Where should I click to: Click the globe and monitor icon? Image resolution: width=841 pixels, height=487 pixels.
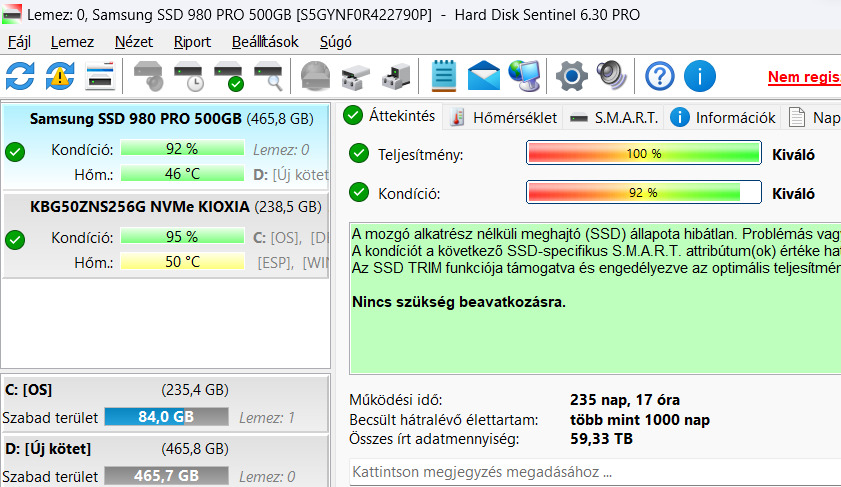click(523, 75)
